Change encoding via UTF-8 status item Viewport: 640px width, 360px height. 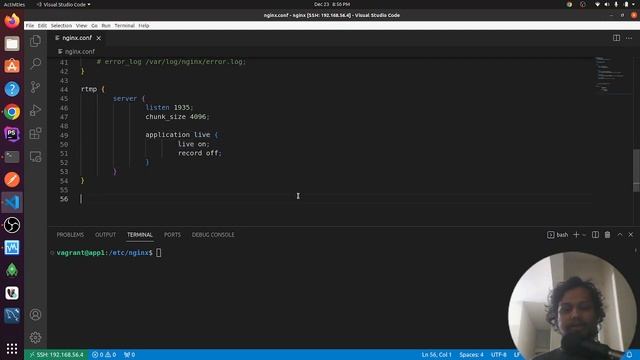point(499,355)
